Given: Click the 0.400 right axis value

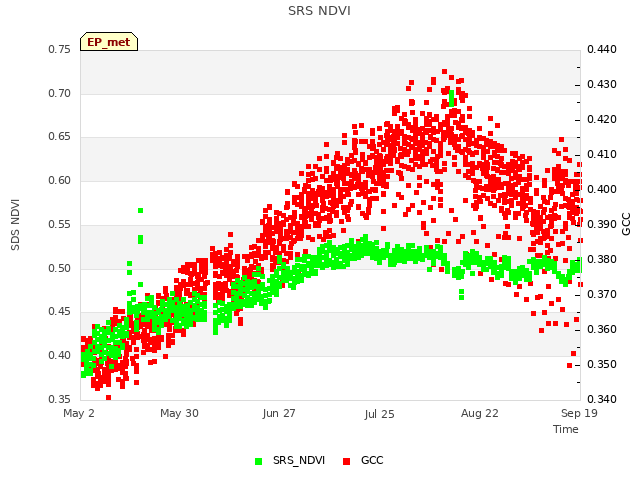Looking at the screenshot, I should tap(602, 189).
